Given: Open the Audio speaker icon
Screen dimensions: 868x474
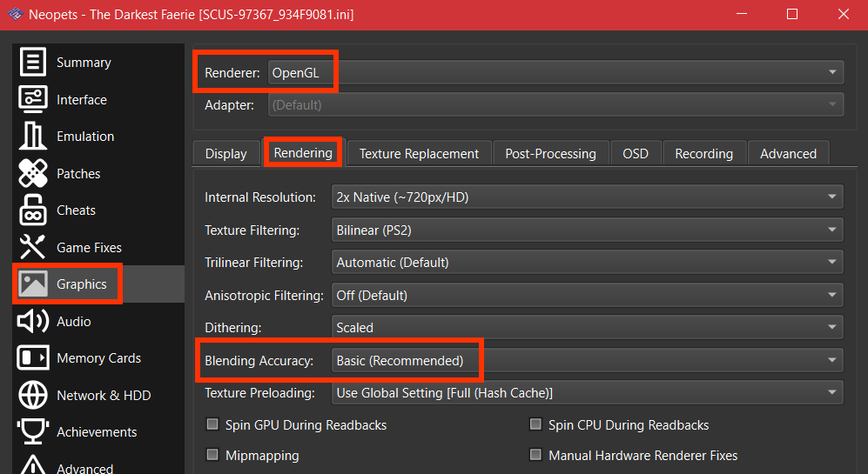Looking at the screenshot, I should [x=33, y=321].
